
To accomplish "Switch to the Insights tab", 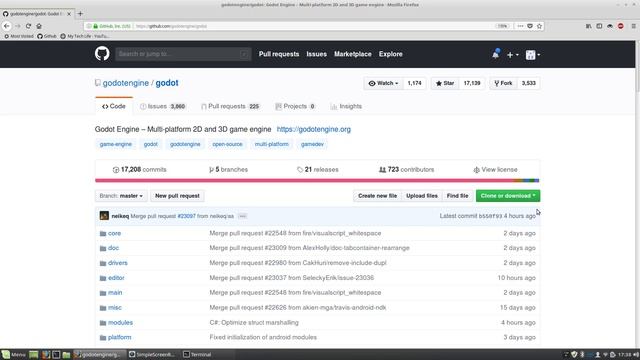I will [x=346, y=106].
